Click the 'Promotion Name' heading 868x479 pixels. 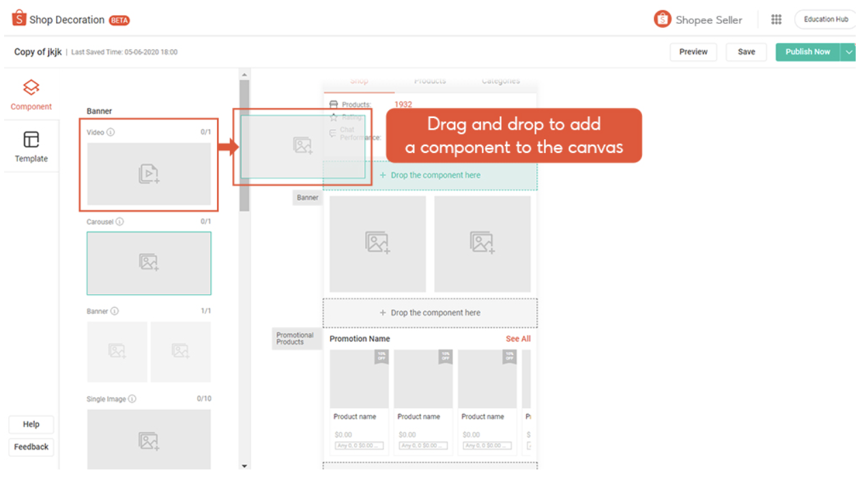pyautogui.click(x=360, y=339)
